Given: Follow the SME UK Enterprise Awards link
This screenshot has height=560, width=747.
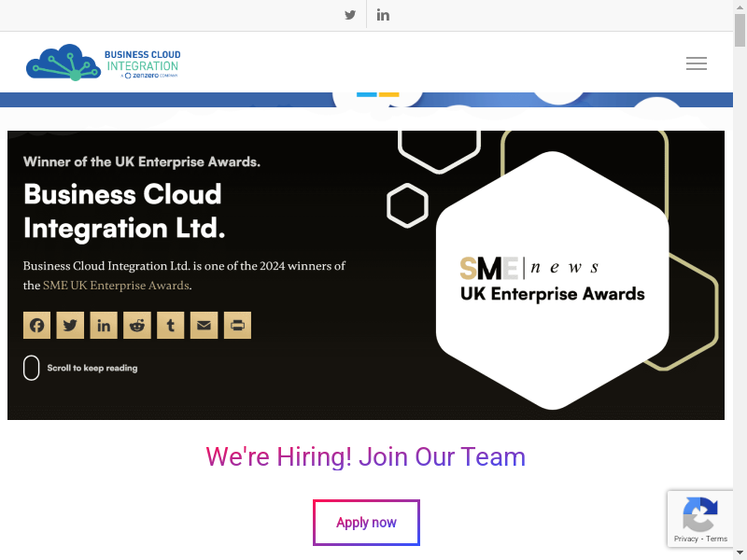Looking at the screenshot, I should point(116,286).
